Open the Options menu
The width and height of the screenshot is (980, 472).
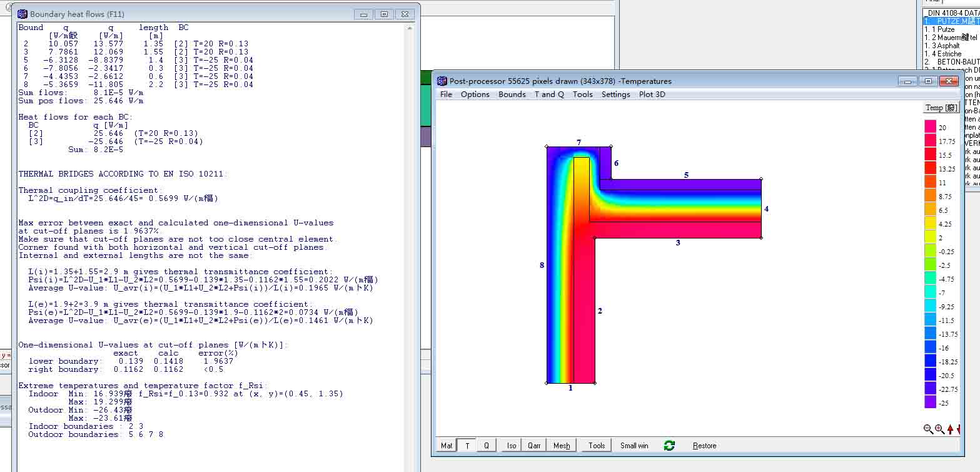(x=475, y=95)
